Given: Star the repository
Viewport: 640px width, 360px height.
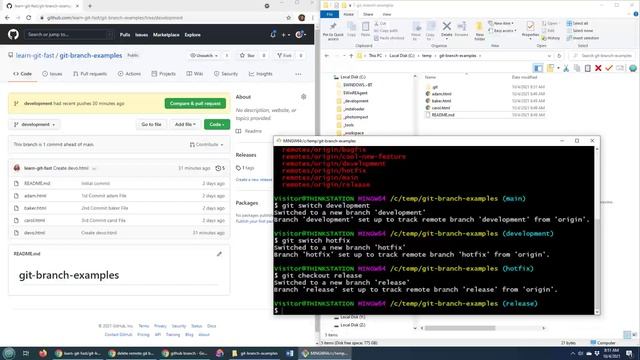Looking at the screenshot, I should tap(247, 55).
